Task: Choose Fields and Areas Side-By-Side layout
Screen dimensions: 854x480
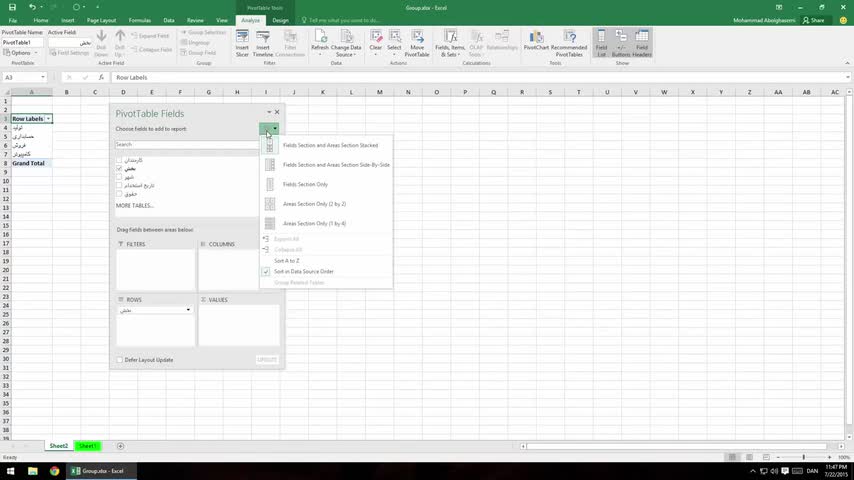Action: (326, 165)
